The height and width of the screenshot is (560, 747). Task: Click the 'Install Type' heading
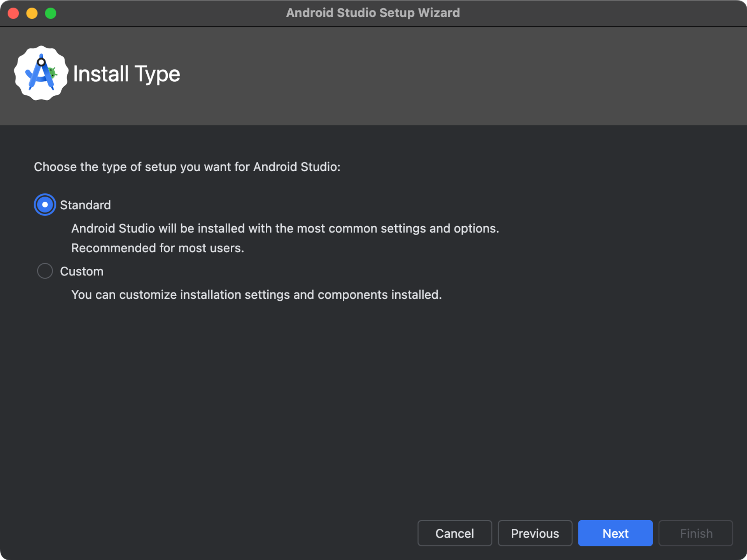pos(126,74)
